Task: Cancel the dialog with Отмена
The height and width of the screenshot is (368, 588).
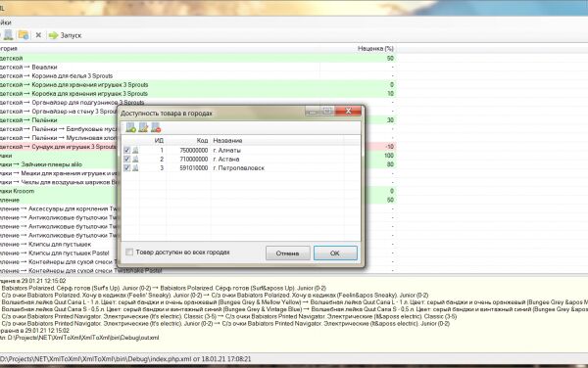Action: [x=287, y=253]
